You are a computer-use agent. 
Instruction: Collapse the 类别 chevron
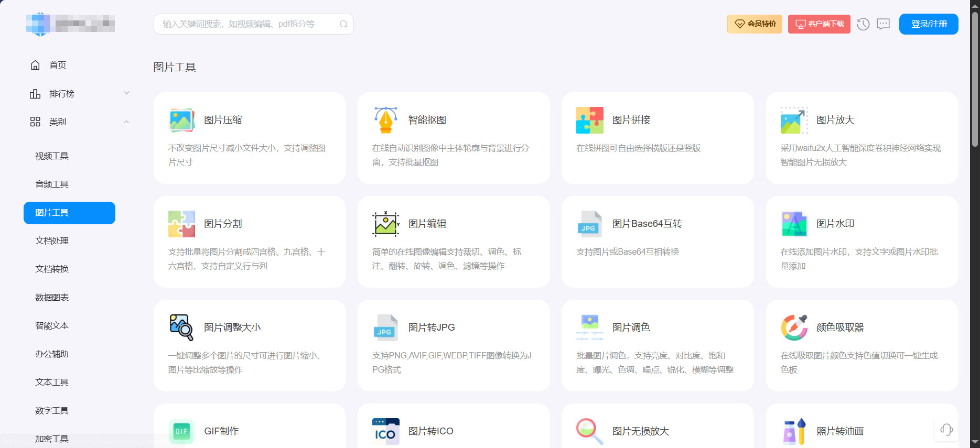point(126,122)
